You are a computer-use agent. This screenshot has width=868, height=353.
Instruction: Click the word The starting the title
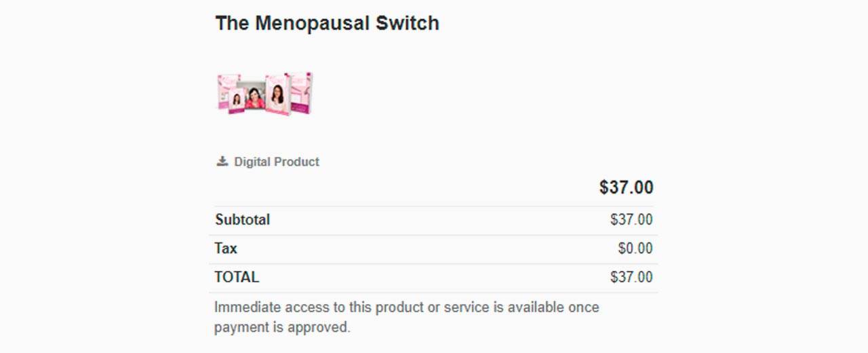(233, 23)
